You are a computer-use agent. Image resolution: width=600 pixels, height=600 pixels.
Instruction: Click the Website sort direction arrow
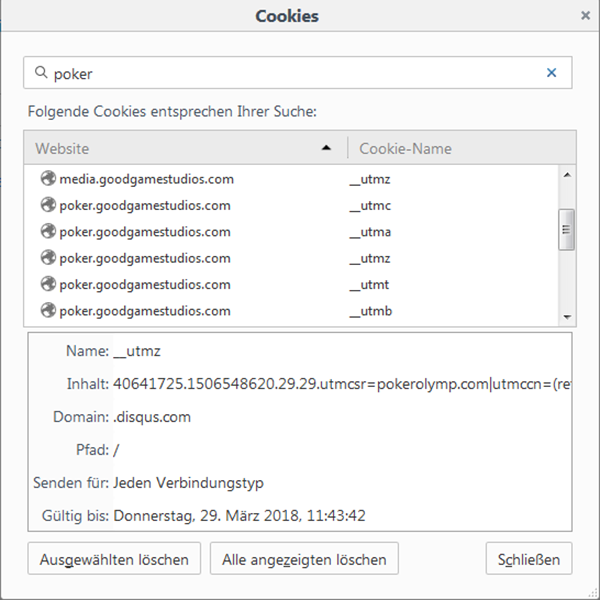coord(326,148)
